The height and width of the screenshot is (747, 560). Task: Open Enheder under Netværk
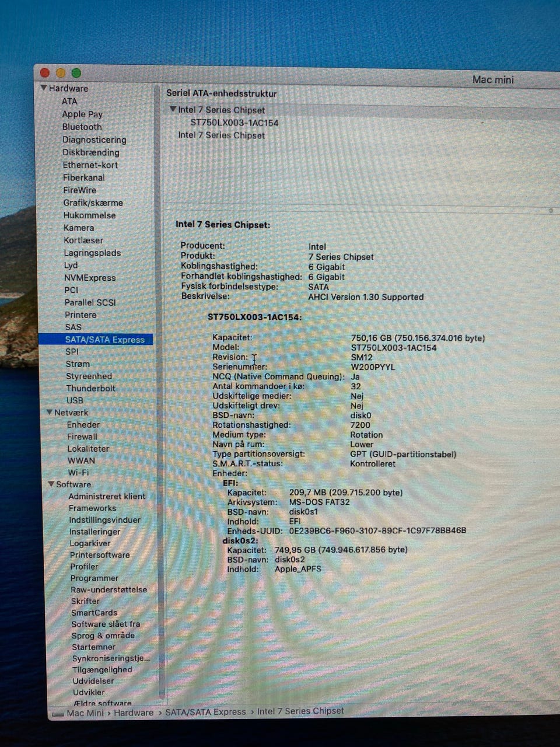83,425
